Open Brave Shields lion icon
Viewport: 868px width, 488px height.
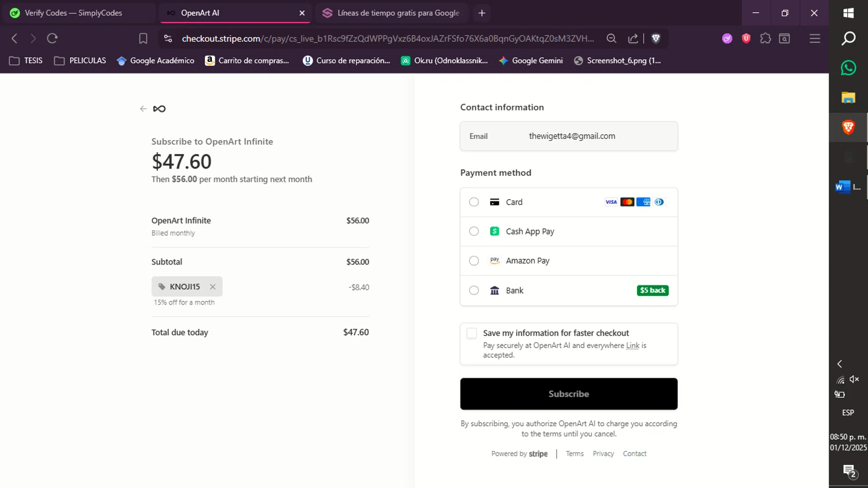tap(656, 38)
